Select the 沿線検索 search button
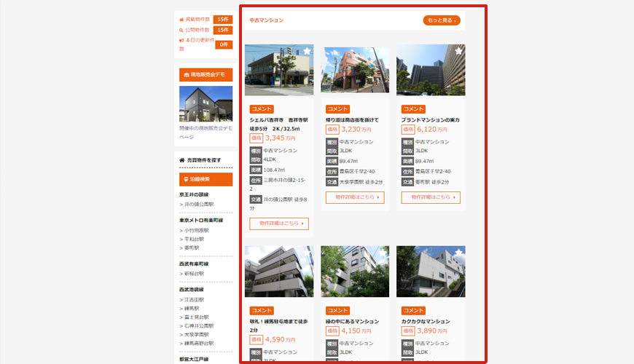This screenshot has width=634, height=364. [x=206, y=179]
